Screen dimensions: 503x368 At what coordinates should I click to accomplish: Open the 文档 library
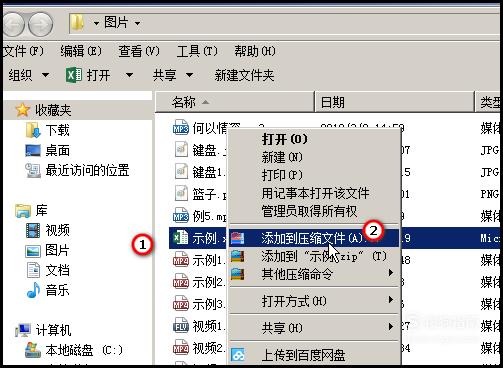click(48, 270)
